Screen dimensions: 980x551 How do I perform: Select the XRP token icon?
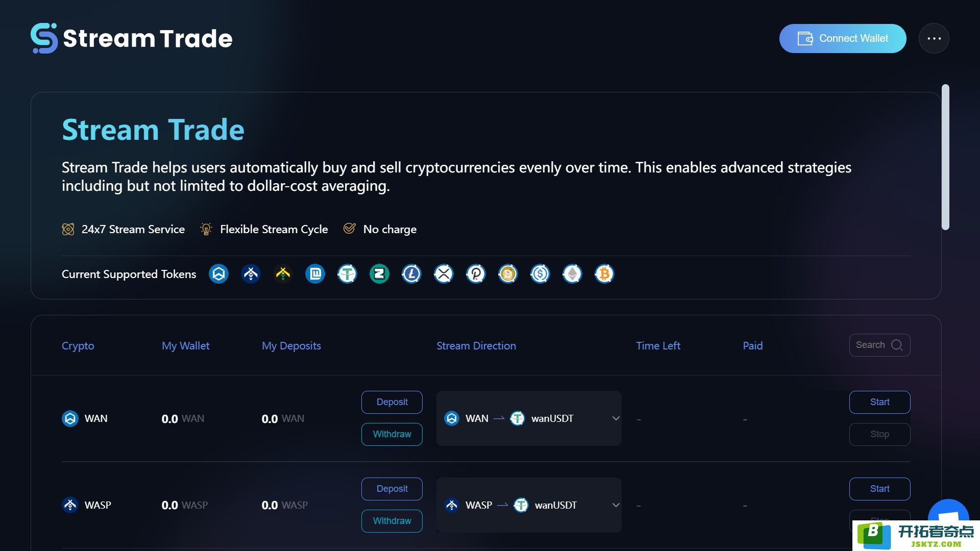pos(443,274)
